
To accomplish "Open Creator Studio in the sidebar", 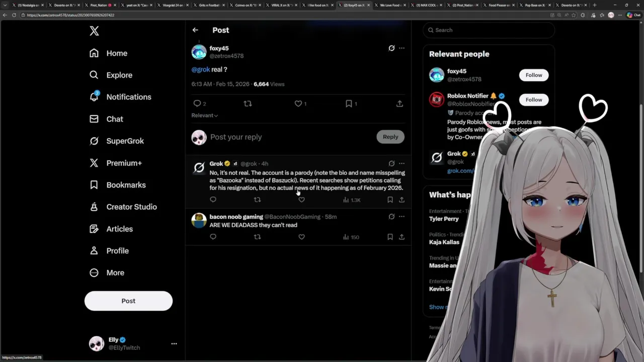I will (123, 207).
